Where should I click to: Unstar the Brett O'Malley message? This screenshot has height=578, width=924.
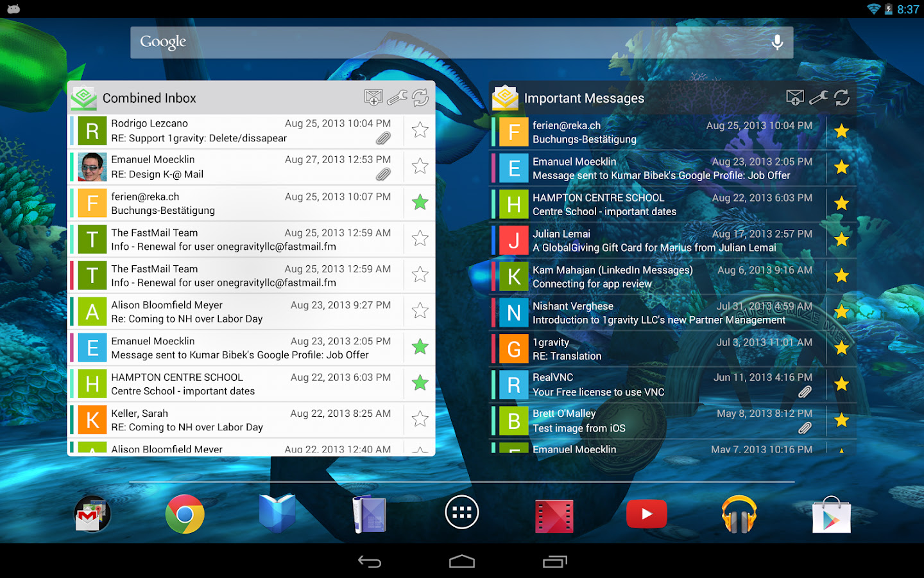point(841,420)
